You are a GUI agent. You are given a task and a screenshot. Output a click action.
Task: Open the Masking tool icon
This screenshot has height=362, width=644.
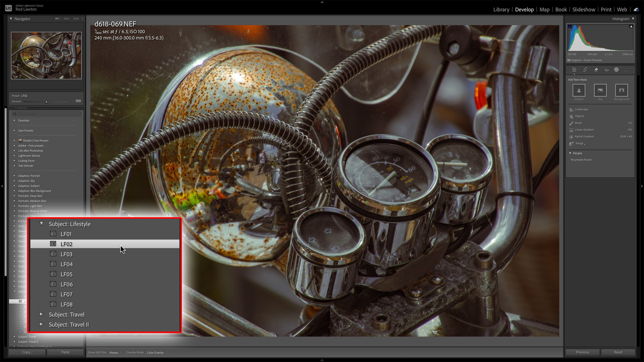pos(616,70)
